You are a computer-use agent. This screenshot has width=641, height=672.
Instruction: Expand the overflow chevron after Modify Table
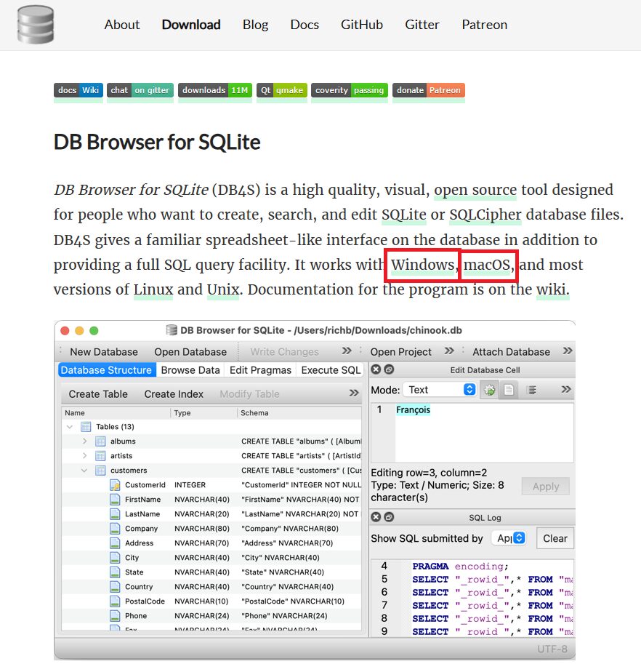tap(354, 393)
